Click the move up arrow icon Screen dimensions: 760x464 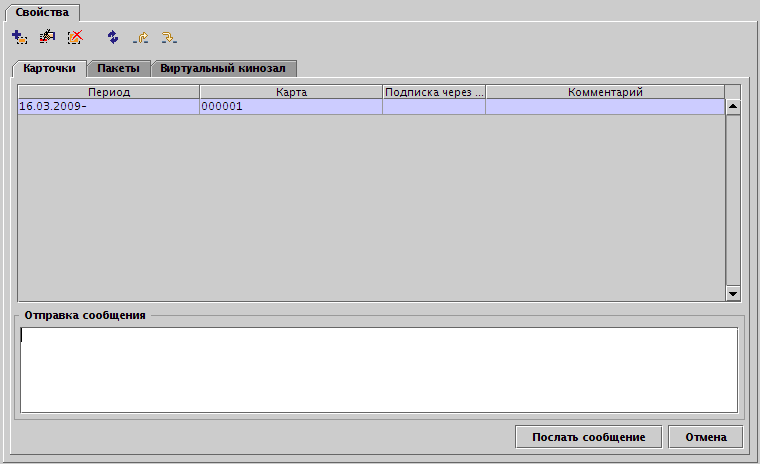[x=141, y=37]
